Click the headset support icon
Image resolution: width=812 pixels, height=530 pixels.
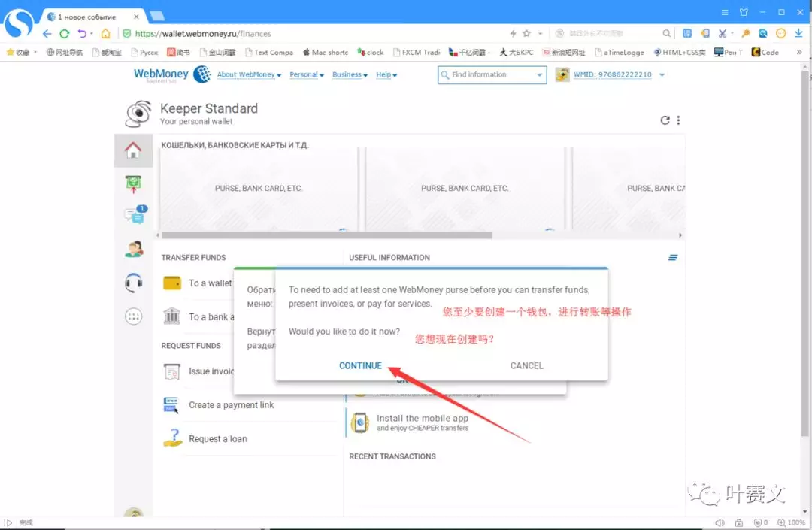pyautogui.click(x=134, y=283)
